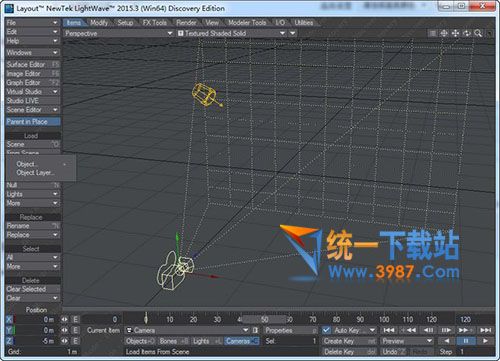Click the viewport rotate icon
The image size is (500, 361).
point(467,33)
